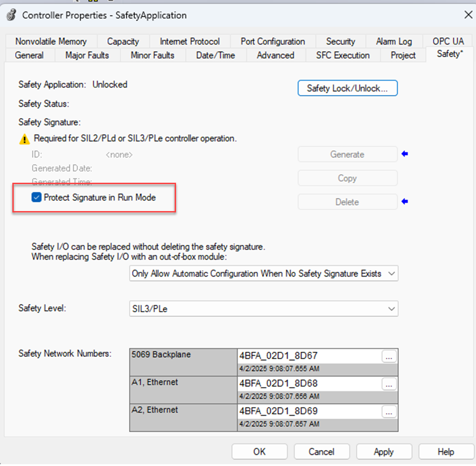
Task: Open the ellipsis for the A2 Ethernet number
Action: (x=389, y=412)
